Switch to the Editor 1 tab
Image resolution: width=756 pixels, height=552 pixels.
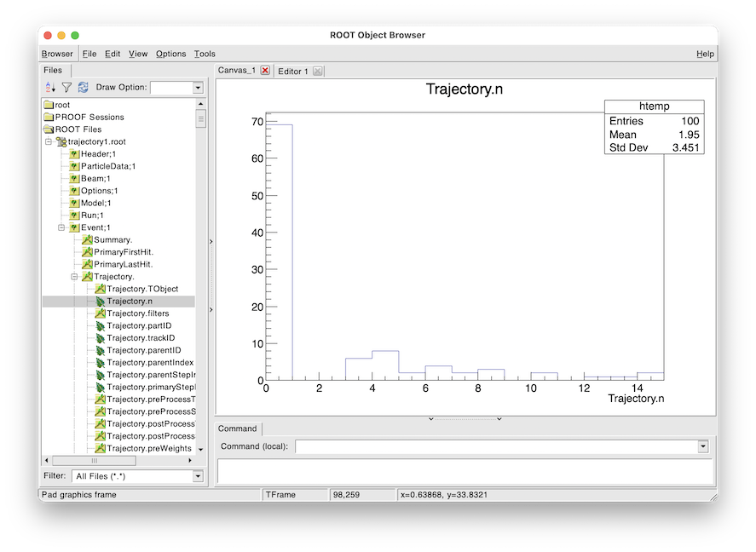tap(292, 72)
